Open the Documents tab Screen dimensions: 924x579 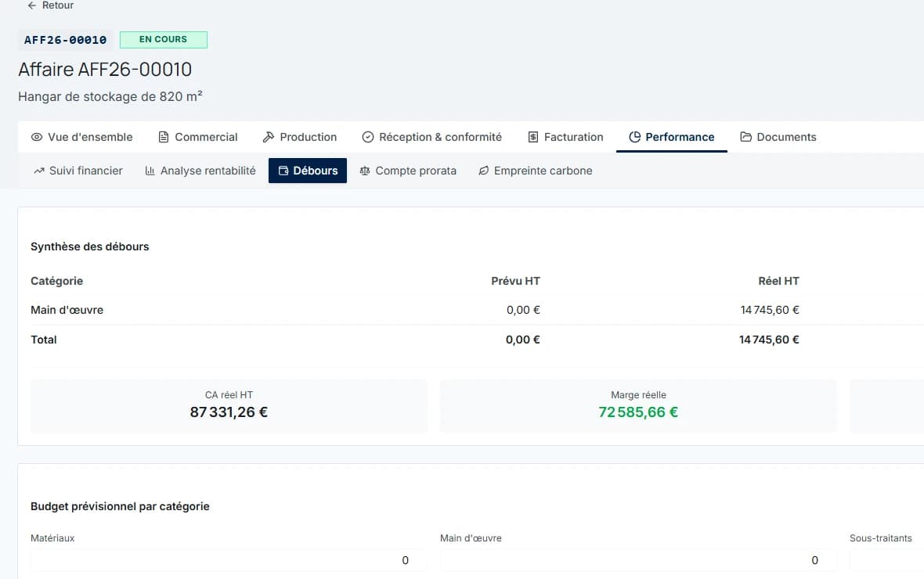click(x=778, y=137)
